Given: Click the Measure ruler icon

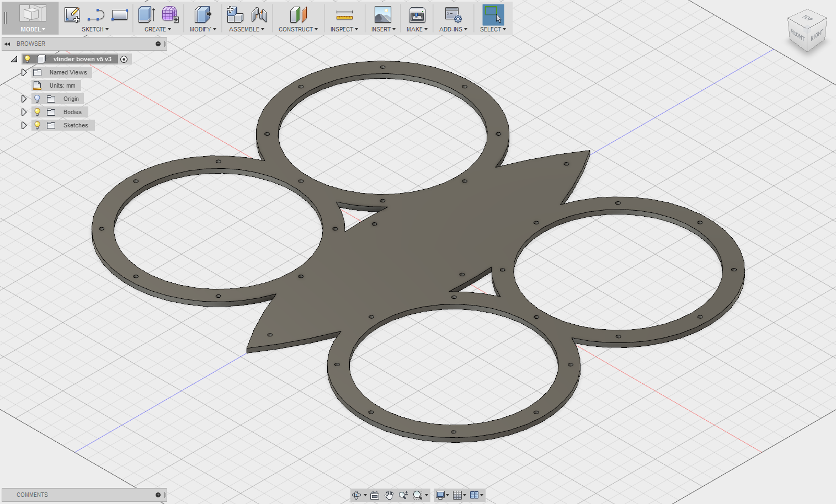Looking at the screenshot, I should 344,15.
